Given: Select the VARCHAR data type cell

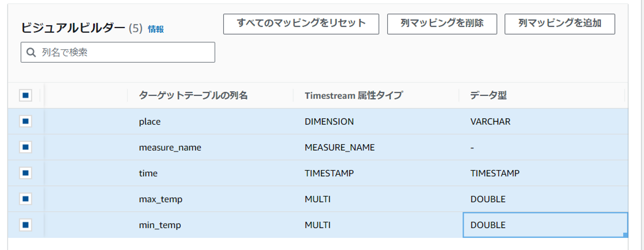Looking at the screenshot, I should tap(490, 121).
